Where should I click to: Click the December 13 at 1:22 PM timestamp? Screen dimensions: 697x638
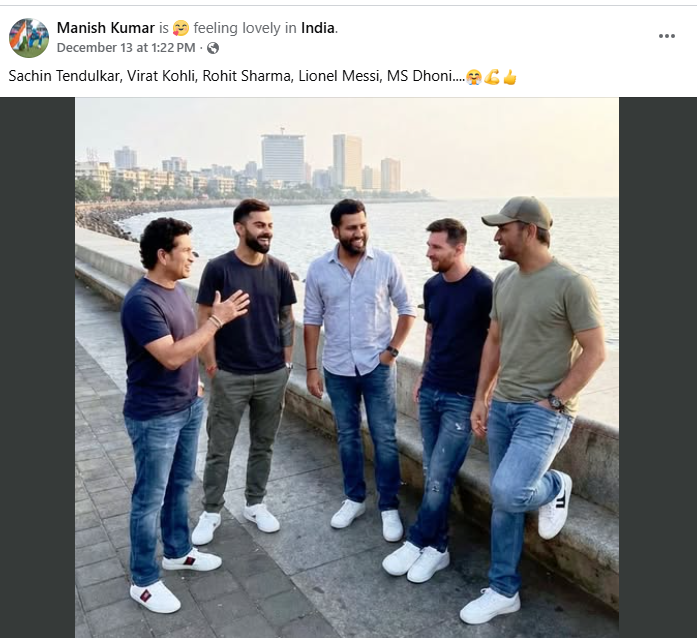tap(127, 47)
